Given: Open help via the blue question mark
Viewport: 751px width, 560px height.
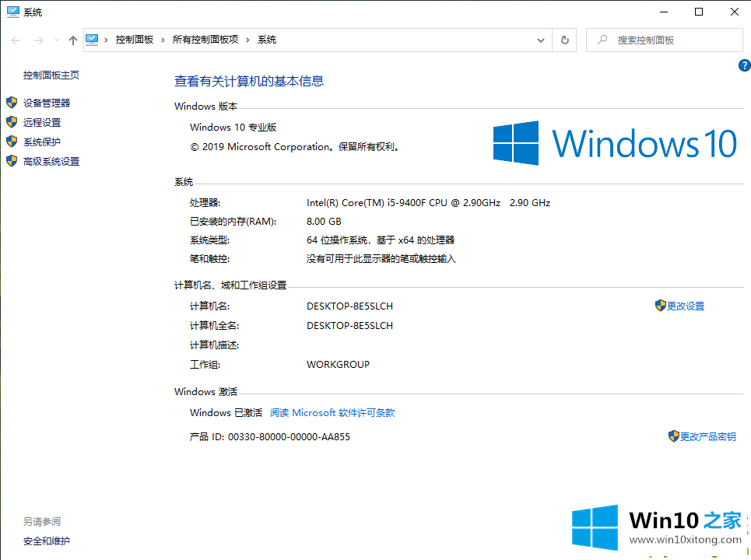Looking at the screenshot, I should click(x=743, y=66).
